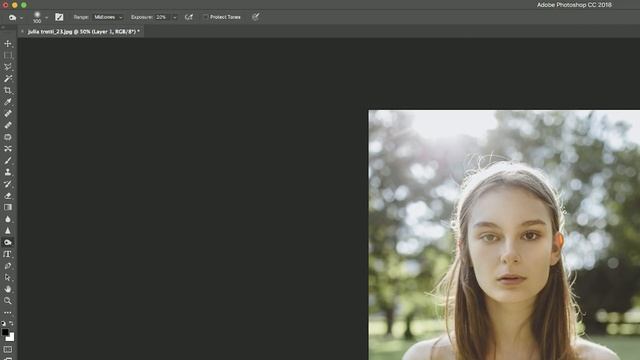Close the julia trotti document tab
Image resolution: width=640 pixels, height=360 pixels.
point(22,31)
